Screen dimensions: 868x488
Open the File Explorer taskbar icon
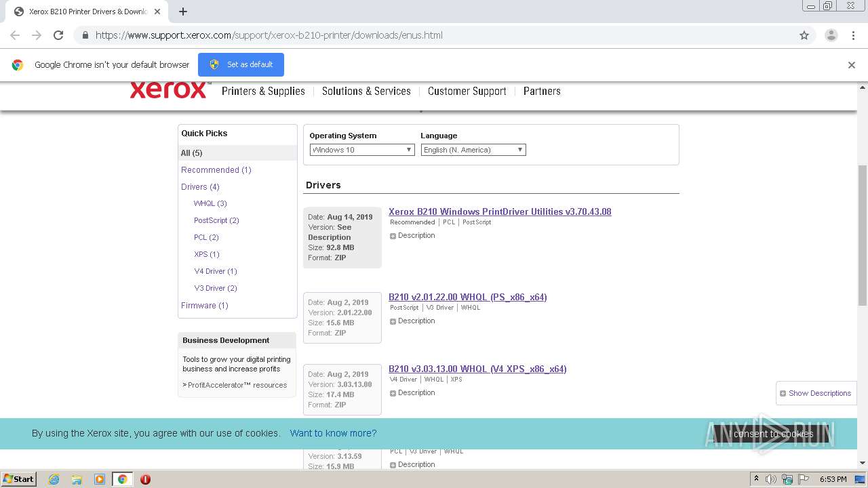(x=77, y=479)
